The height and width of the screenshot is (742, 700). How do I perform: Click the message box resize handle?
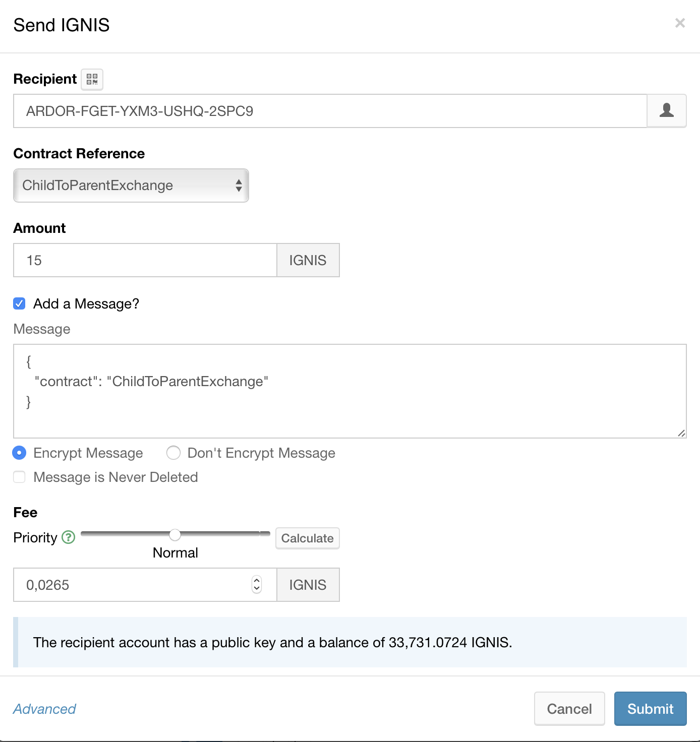681,433
